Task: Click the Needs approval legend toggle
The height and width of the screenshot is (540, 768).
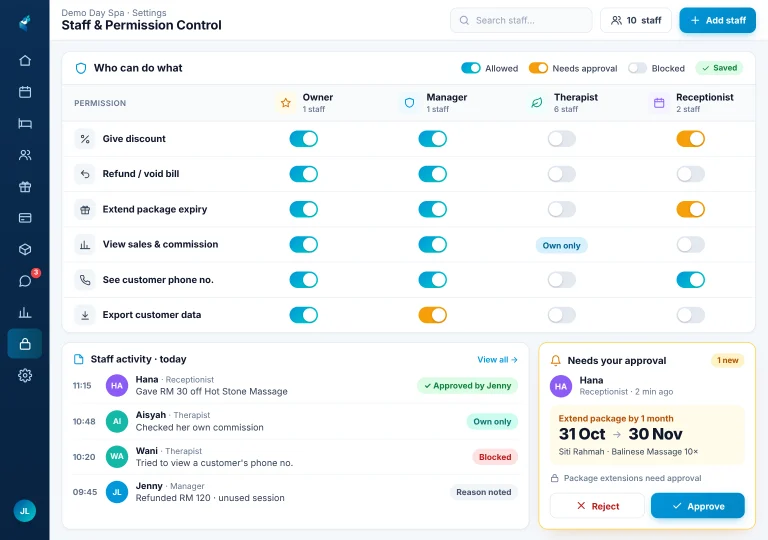Action: point(538,68)
